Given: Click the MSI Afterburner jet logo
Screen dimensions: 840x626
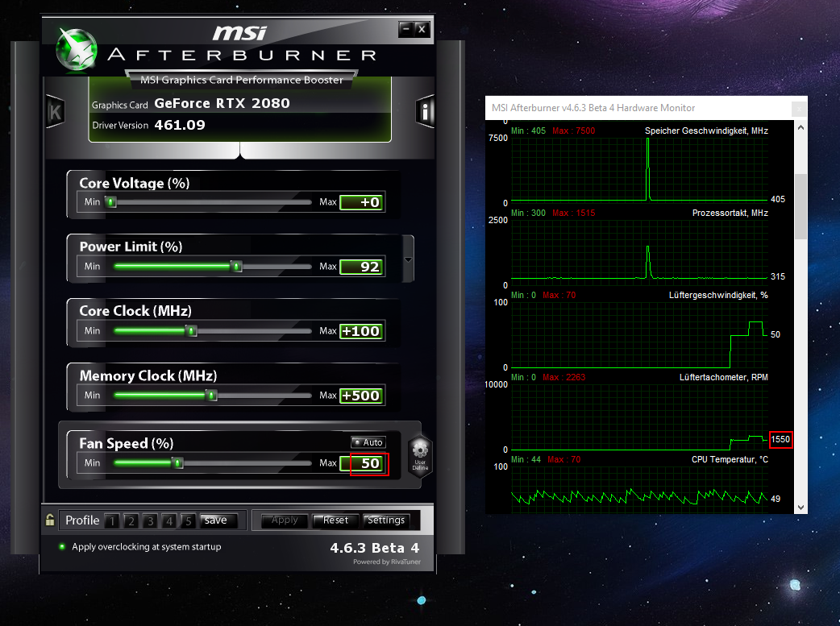Looking at the screenshot, I should (x=77, y=50).
